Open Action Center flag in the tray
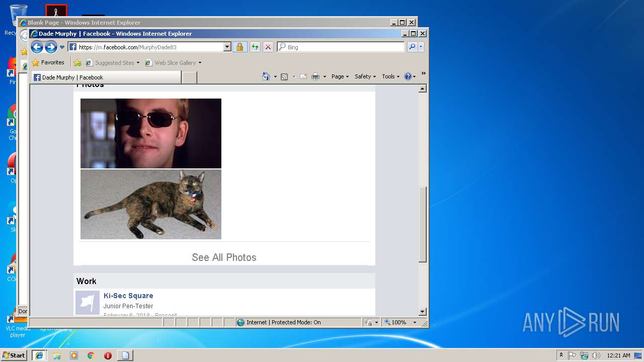 tap(572, 355)
